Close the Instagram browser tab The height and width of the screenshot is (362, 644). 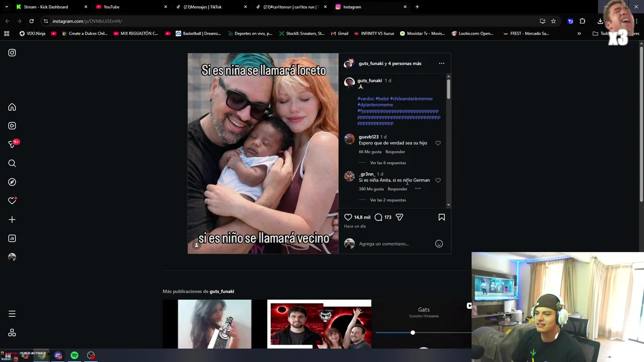click(x=405, y=7)
